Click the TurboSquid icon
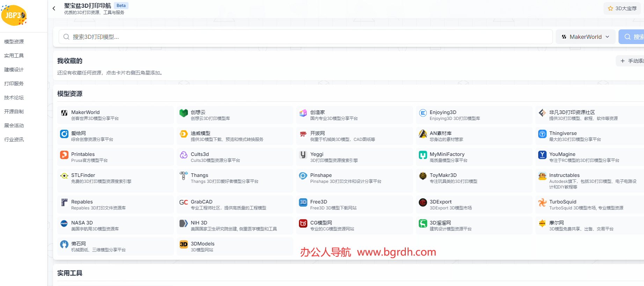The image size is (644, 286). point(542,202)
